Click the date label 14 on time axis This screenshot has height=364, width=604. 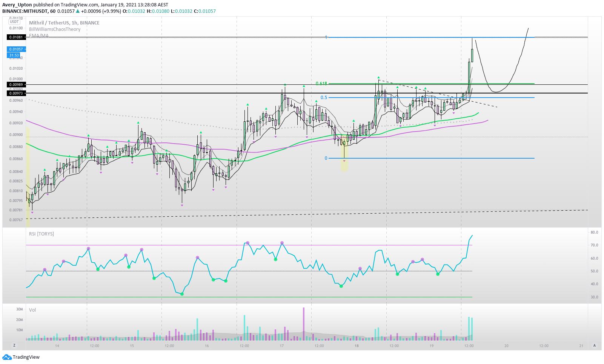tap(57, 346)
